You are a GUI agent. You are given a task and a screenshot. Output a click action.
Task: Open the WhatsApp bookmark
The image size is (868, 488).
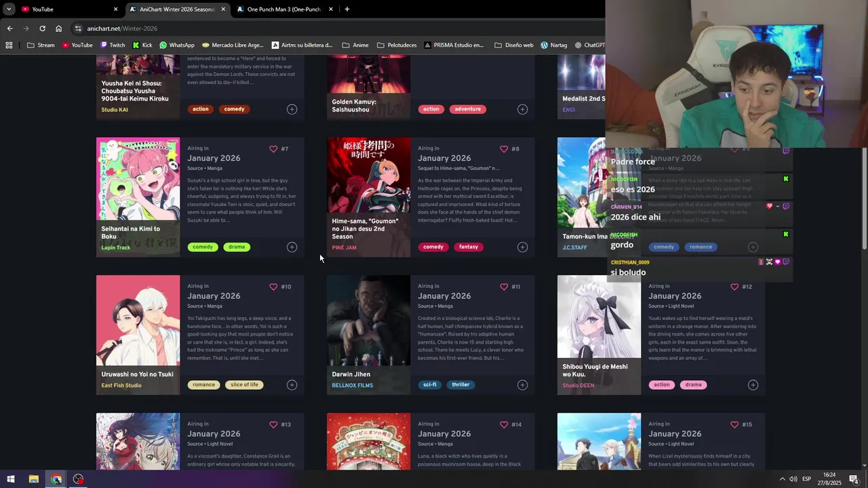click(x=177, y=45)
